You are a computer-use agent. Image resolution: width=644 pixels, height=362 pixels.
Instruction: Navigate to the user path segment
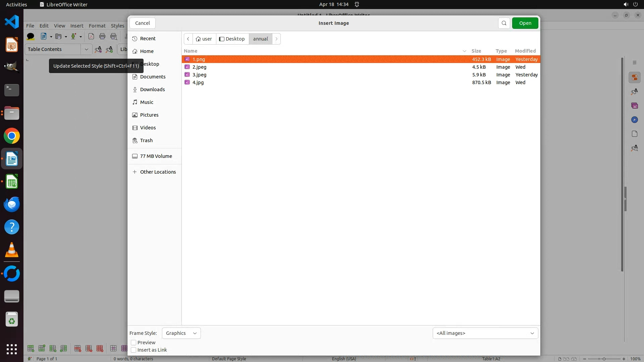point(204,39)
